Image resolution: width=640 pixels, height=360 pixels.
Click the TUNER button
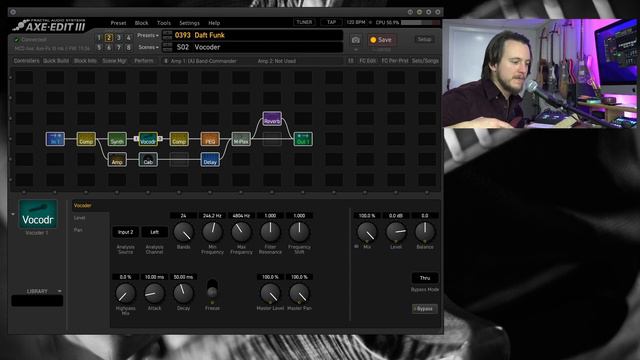(x=304, y=22)
